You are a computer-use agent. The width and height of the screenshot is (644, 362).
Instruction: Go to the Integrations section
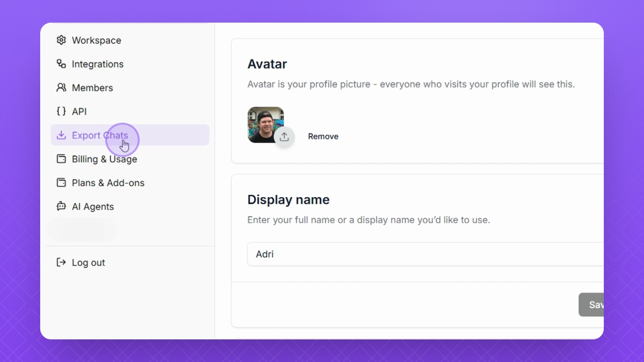(130, 64)
